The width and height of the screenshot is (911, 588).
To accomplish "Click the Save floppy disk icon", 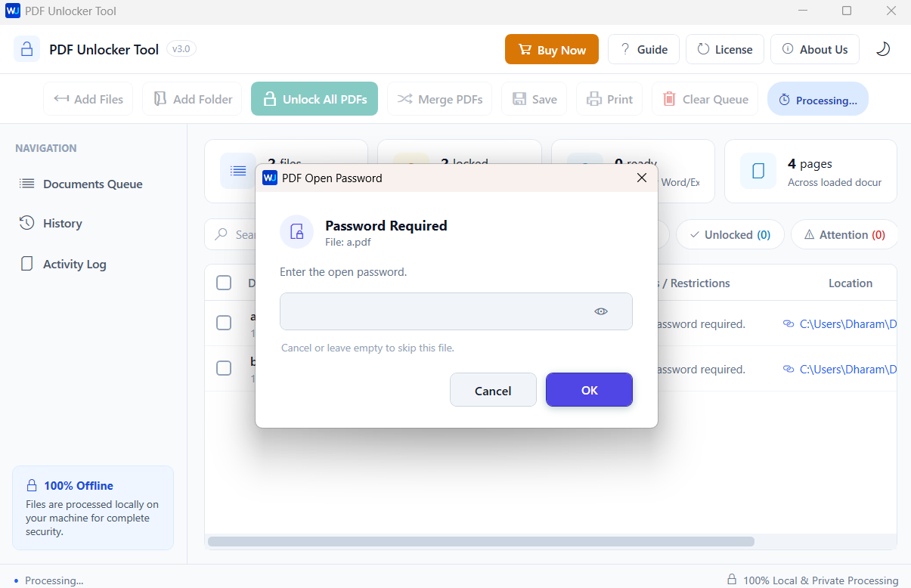I will click(519, 99).
